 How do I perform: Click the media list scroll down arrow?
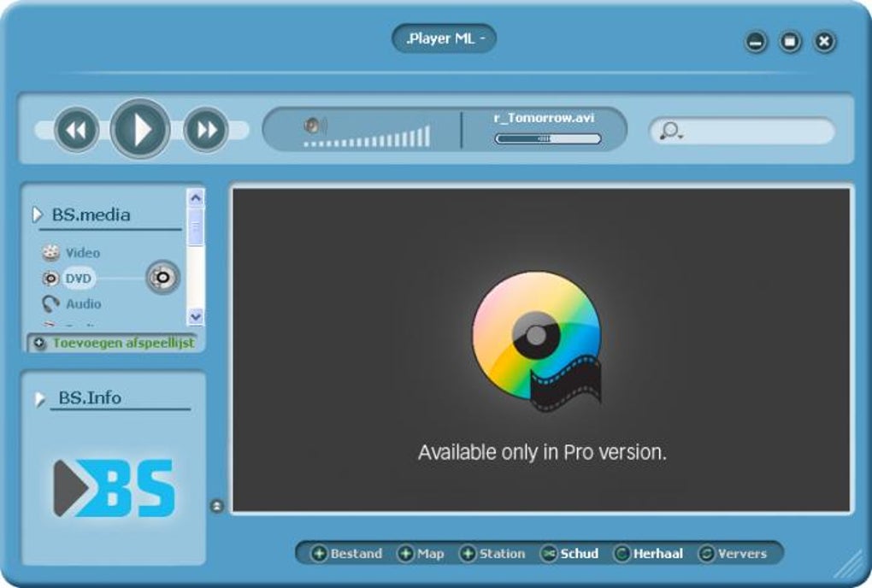[x=195, y=316]
